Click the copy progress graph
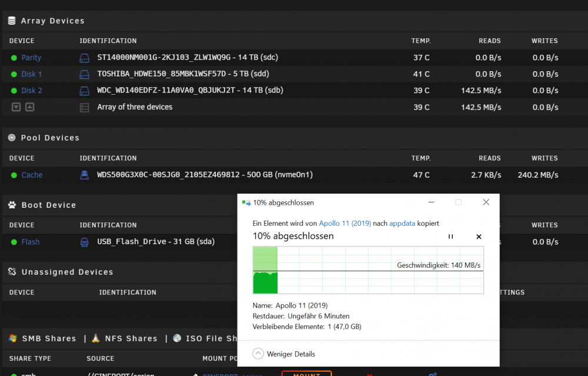The image size is (588, 376). (368, 270)
